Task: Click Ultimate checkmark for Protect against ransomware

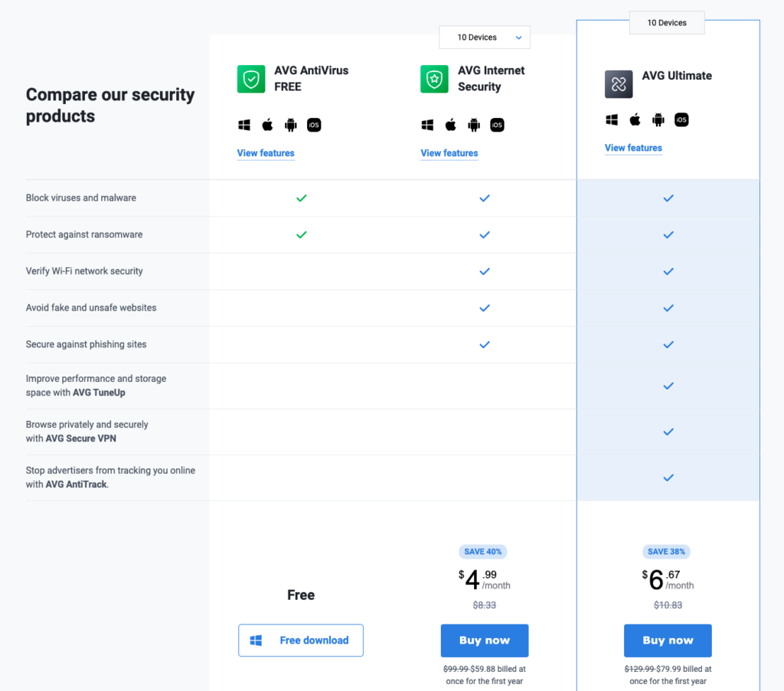Action: click(x=668, y=235)
